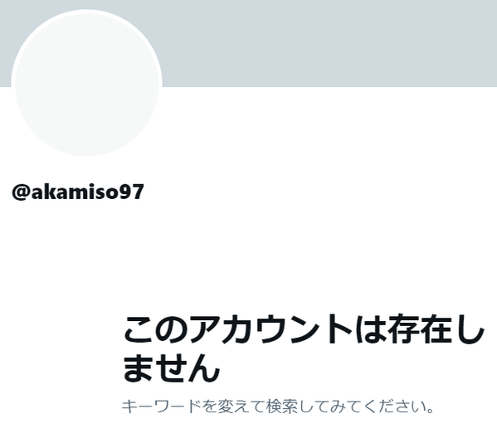497x448 pixels.
Task: Click banner area right of avatar
Action: coord(329,43)
